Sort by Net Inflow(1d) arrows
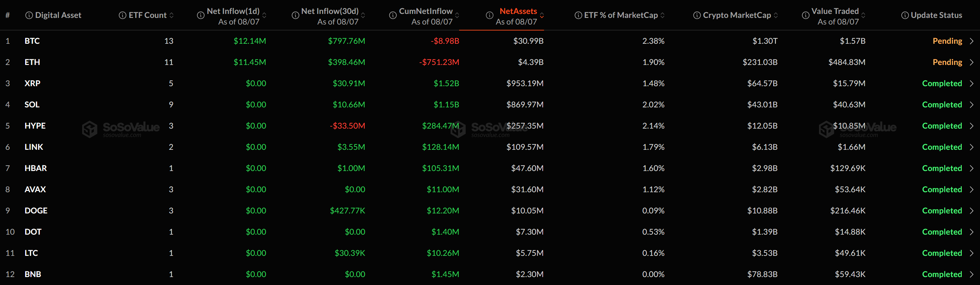This screenshot has width=980, height=285. 264,15
